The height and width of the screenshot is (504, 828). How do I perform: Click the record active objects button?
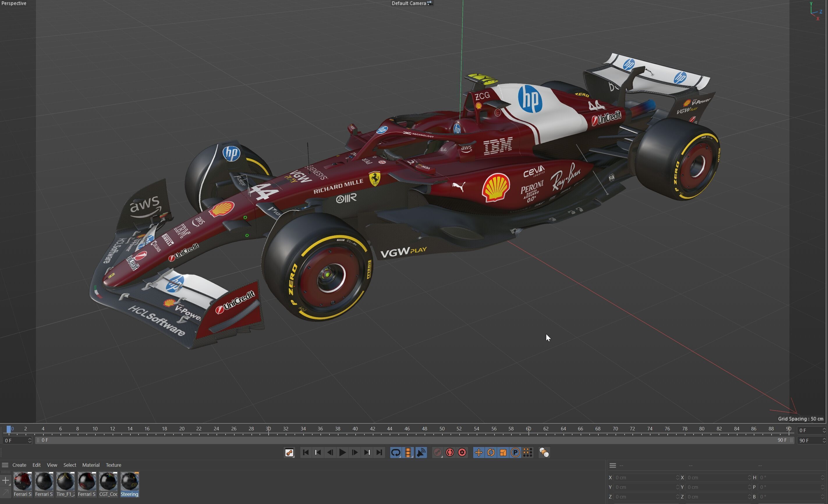(x=437, y=452)
